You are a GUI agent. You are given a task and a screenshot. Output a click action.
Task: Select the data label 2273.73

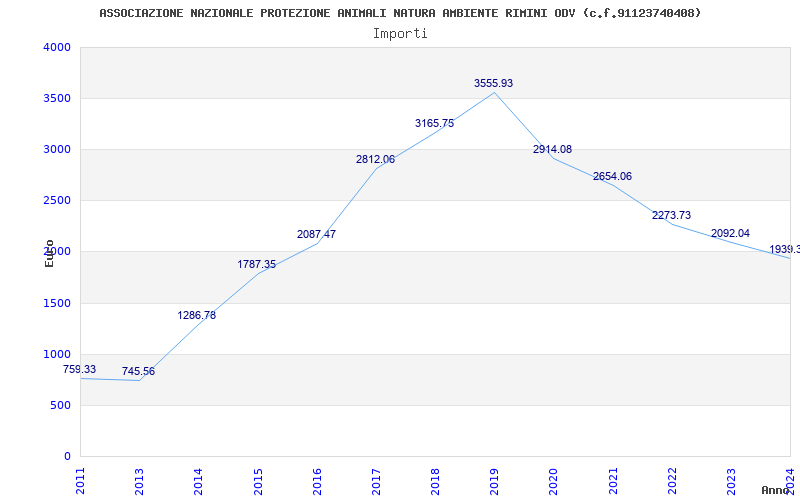671,215
